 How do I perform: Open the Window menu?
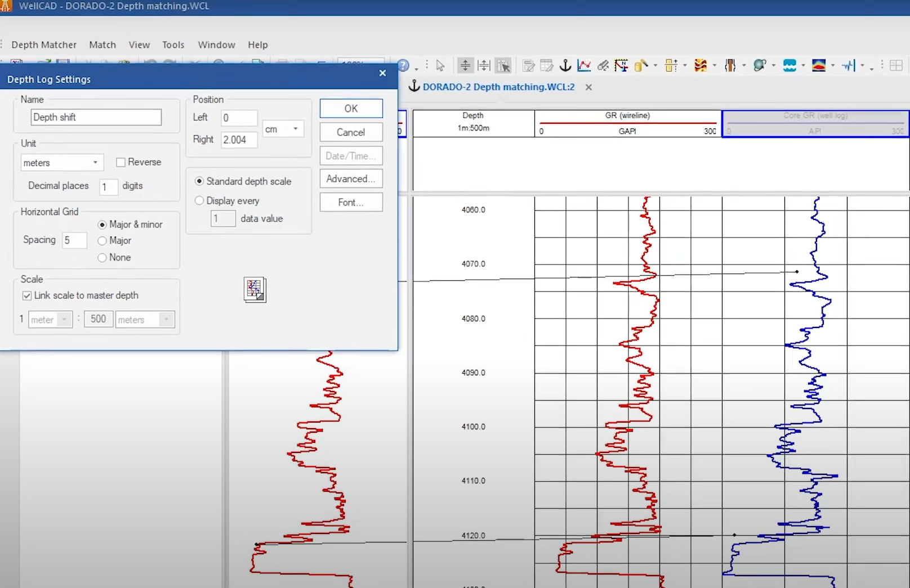click(x=216, y=44)
